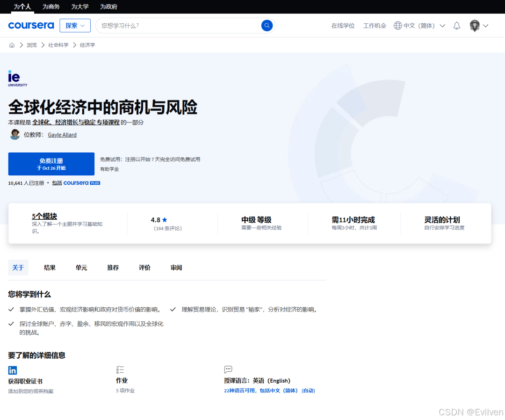Viewport: 505px width, 420px height.
Task: Click the assignments checklist icon
Action: tap(120, 369)
